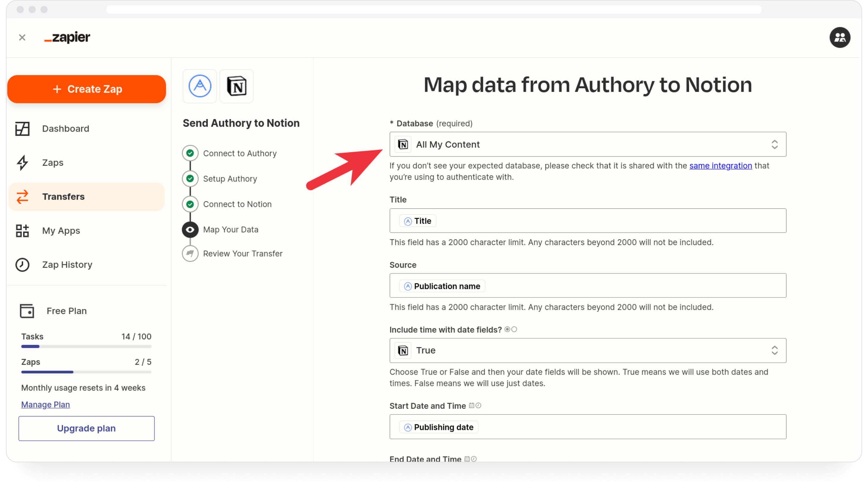Go to Review Your Transfer step
The image size is (868, 492).
tap(243, 254)
